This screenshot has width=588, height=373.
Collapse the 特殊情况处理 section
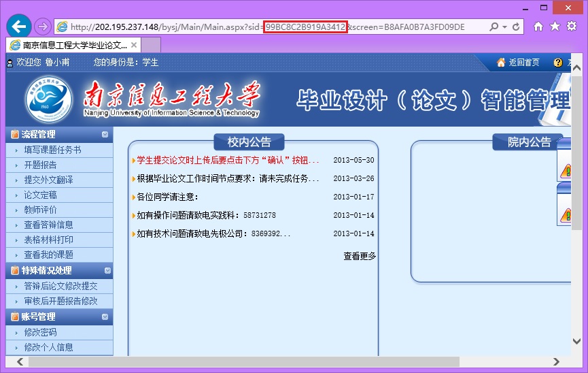[x=107, y=270]
